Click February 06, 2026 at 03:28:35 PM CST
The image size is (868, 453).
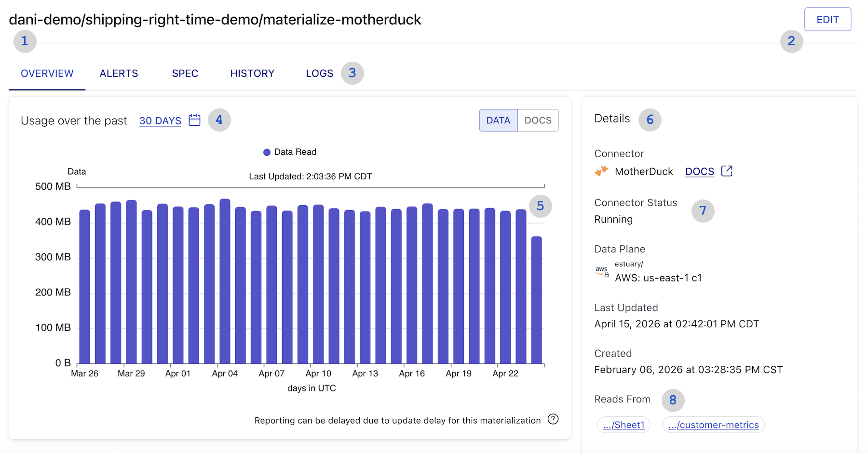[688, 370]
